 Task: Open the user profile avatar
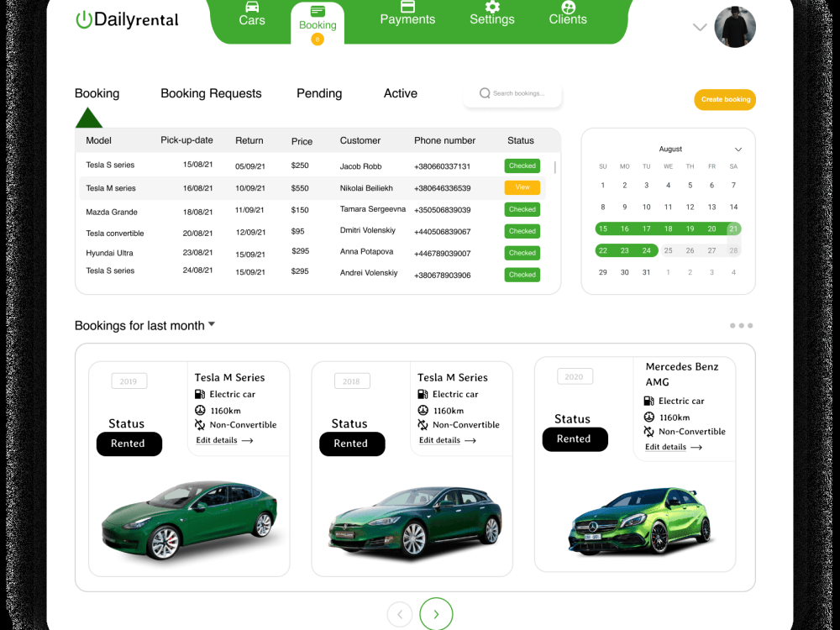pos(735,27)
